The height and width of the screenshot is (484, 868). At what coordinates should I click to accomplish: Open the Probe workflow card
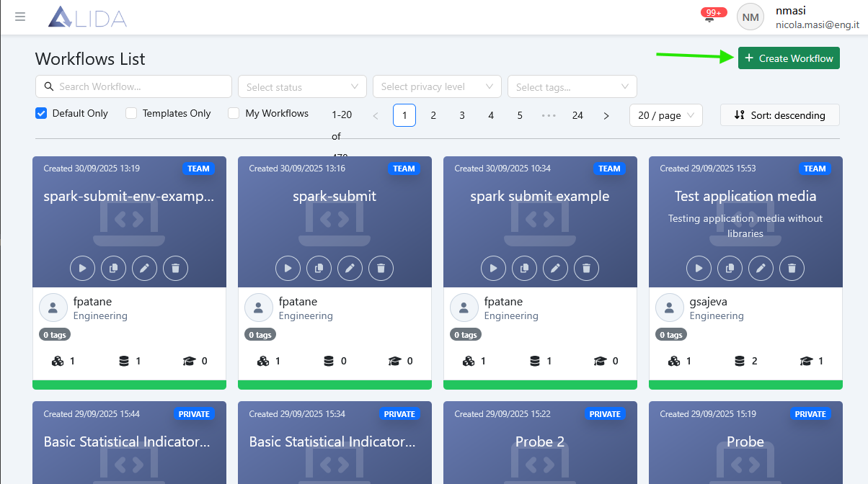pos(745,442)
